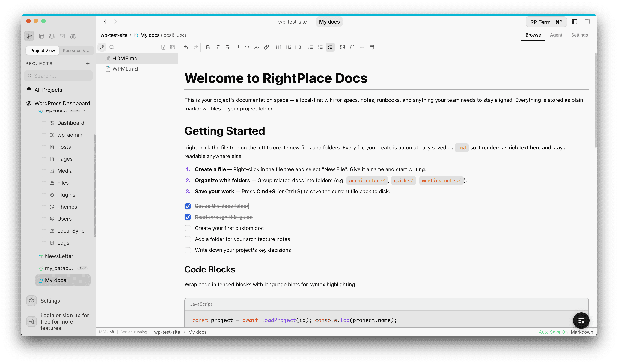The image size is (618, 364).
Task: Insert a table using the table icon
Action: [372, 47]
